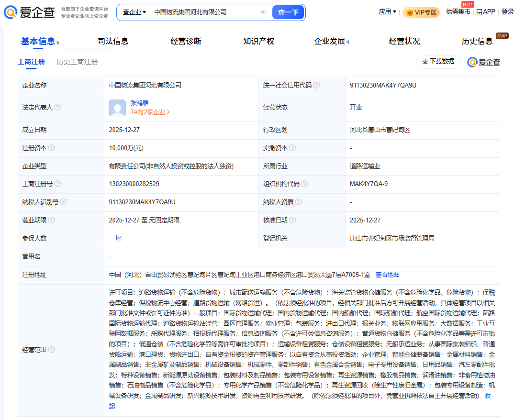Select the 知识产权 tab

pos(258,41)
